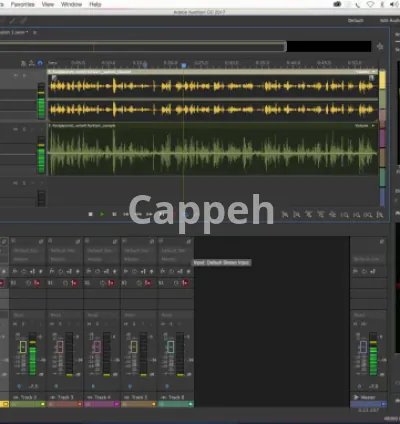The width and height of the screenshot is (400, 424).
Task: Click the star icon beside the overview navigator
Action: click(x=380, y=46)
